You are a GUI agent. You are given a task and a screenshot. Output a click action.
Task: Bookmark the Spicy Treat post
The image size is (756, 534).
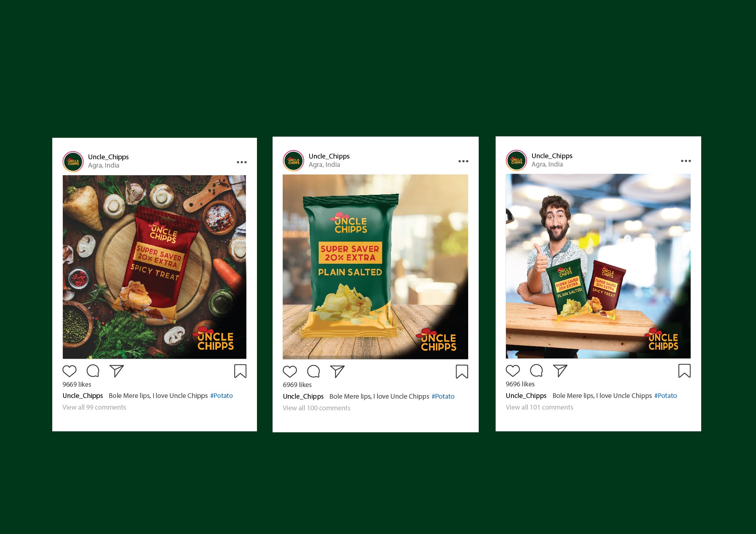(240, 371)
